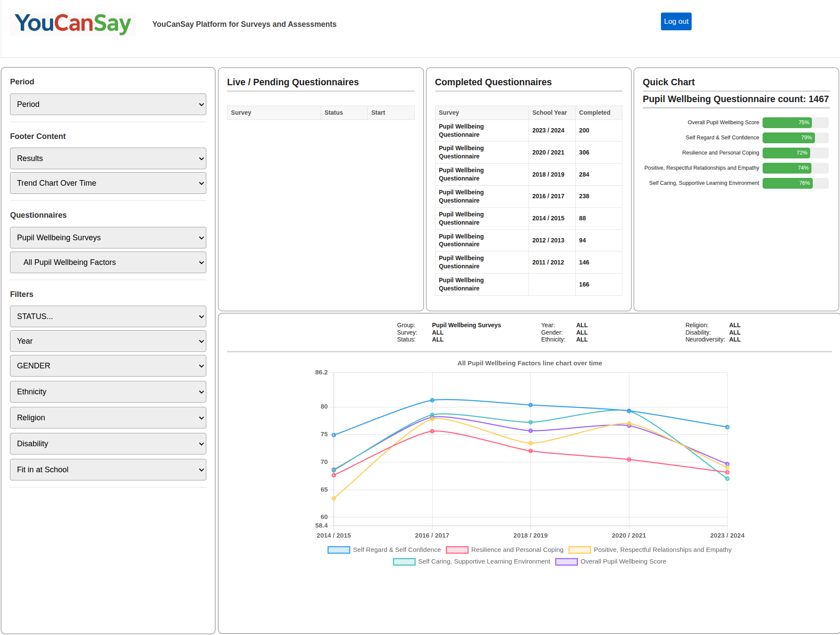Viewport: 840px width, 635px height.
Task: Expand the Results dropdown
Action: (108, 158)
